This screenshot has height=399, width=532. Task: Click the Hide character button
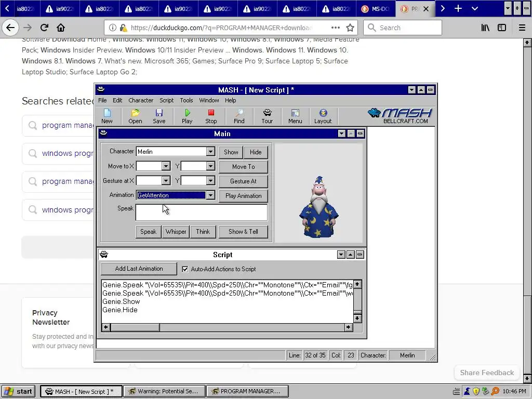click(256, 152)
